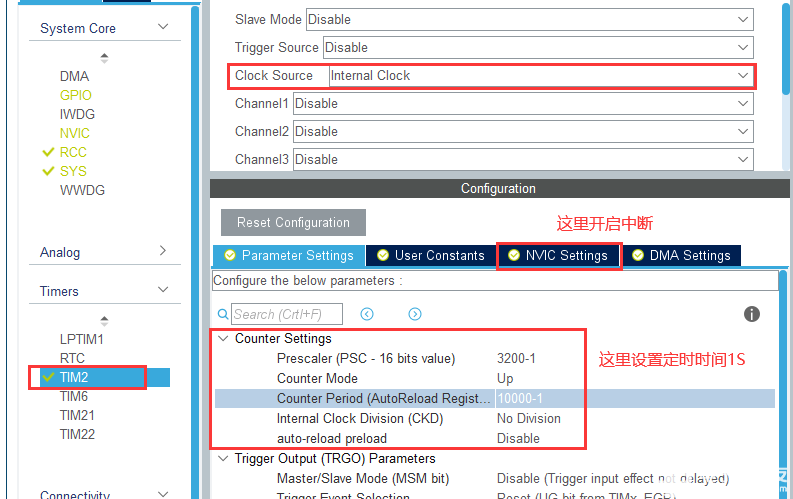Switch to the Parameter Settings tab
Image resolution: width=793 pixels, height=499 pixels.
coord(289,255)
